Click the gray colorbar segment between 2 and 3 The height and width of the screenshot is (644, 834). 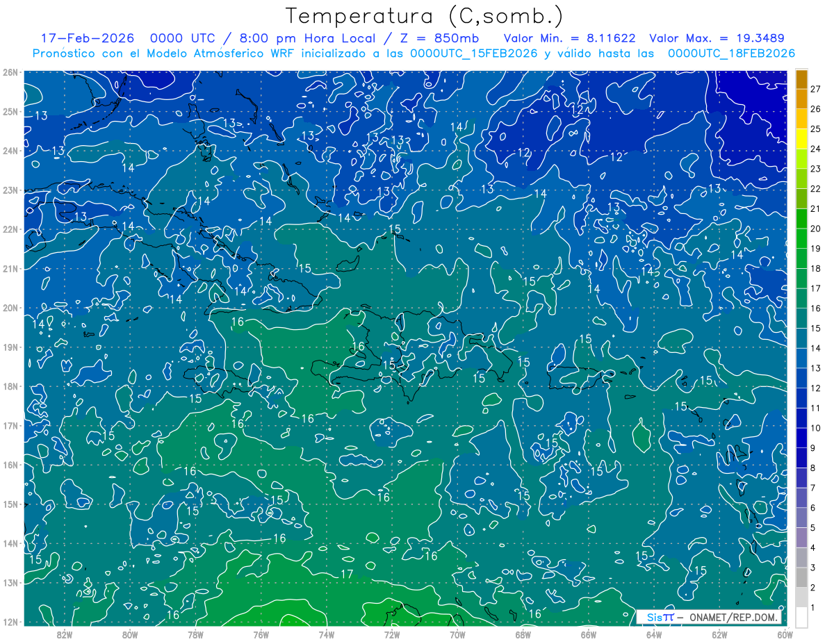[801, 577]
